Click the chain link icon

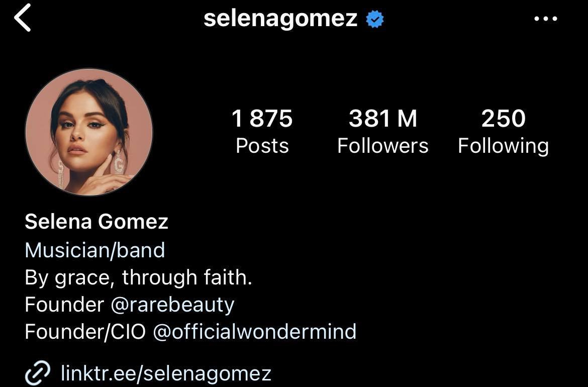(38, 373)
